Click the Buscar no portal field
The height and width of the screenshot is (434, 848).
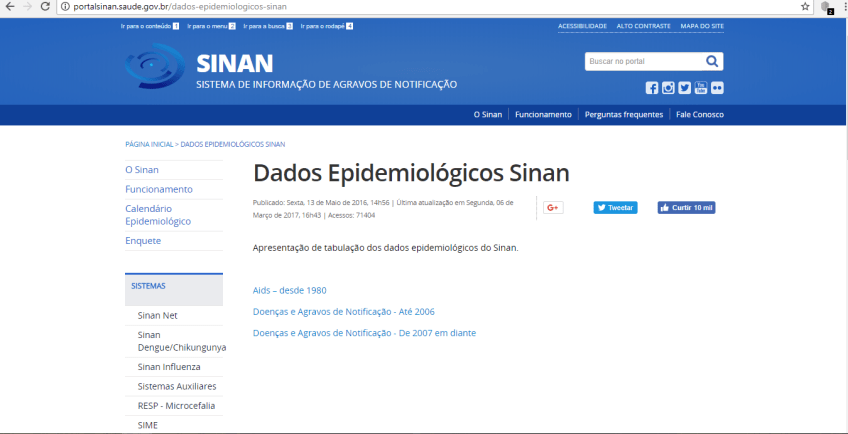pyautogui.click(x=643, y=61)
